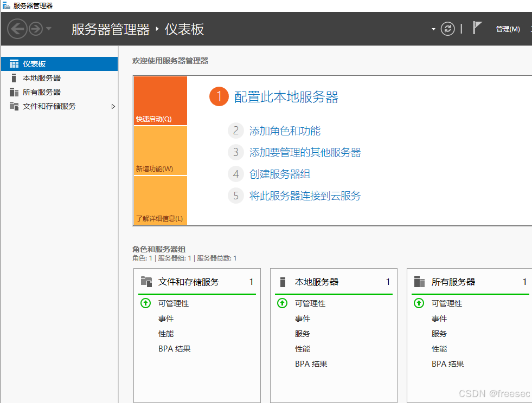Click green manageability arrow in 文件和存储服务 tile
Image resolution: width=532 pixels, height=403 pixels.
[x=145, y=303]
